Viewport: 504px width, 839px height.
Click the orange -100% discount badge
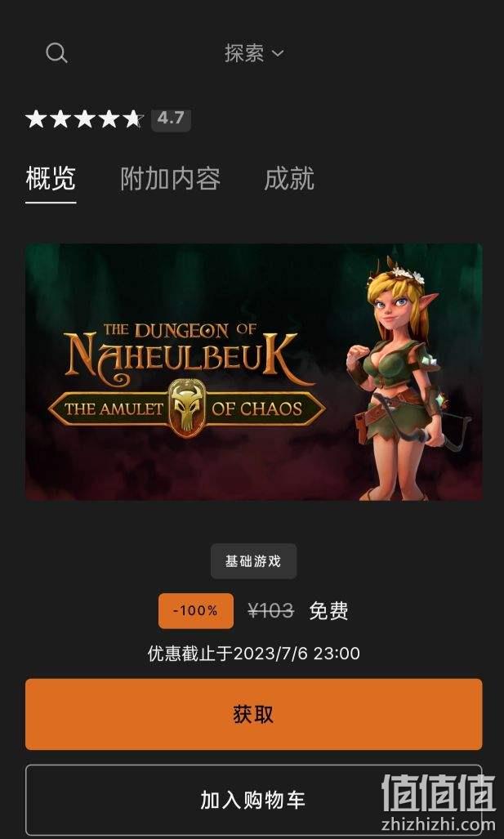196,610
